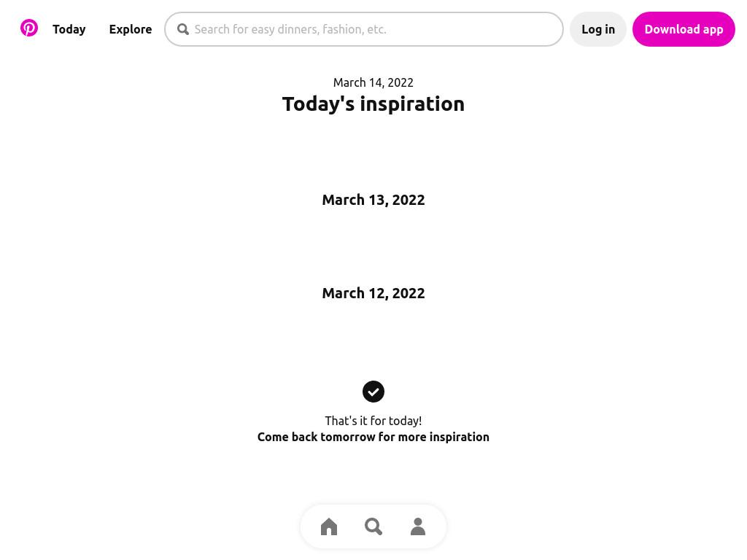Click the March 13, 2022 section heading
The image size is (747, 560).
373,200
